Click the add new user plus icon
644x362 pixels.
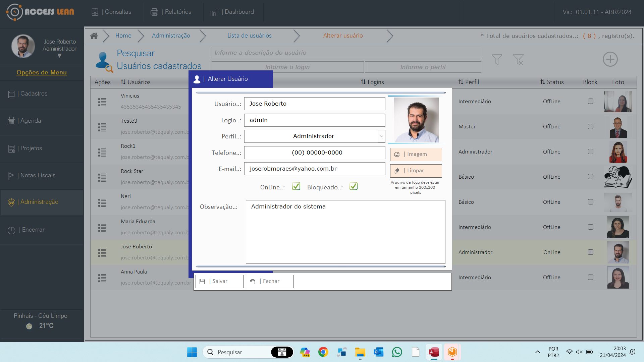point(610,59)
